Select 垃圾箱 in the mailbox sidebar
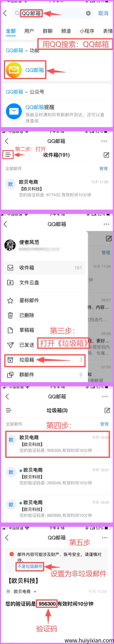Screen dimensions: 114x644 pyautogui.click(x=45, y=360)
